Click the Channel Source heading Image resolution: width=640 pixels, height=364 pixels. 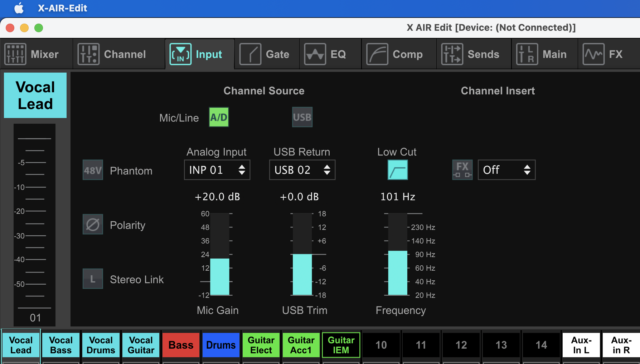tap(264, 91)
